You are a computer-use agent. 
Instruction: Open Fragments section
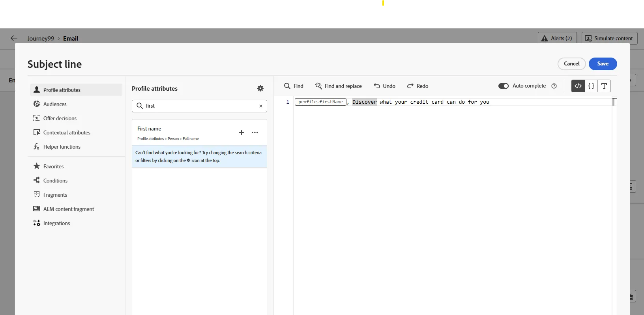point(76,195)
